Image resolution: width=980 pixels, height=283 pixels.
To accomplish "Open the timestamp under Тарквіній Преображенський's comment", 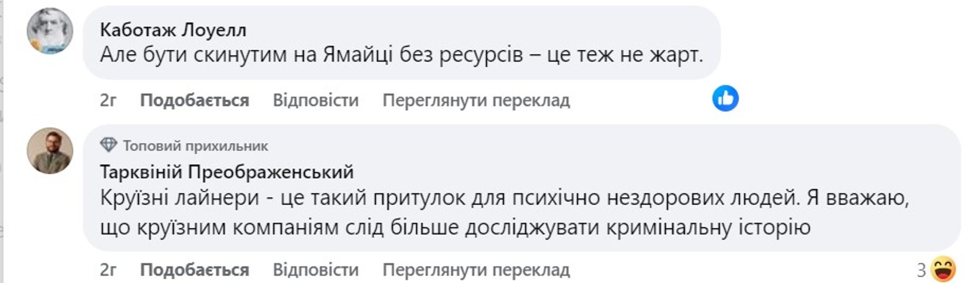I will (108, 270).
